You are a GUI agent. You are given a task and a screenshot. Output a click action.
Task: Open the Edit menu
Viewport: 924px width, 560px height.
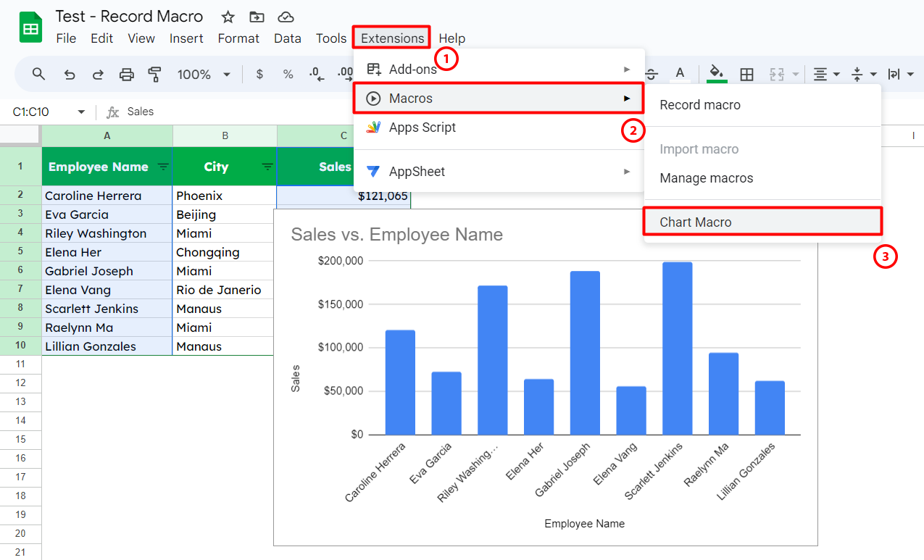101,38
